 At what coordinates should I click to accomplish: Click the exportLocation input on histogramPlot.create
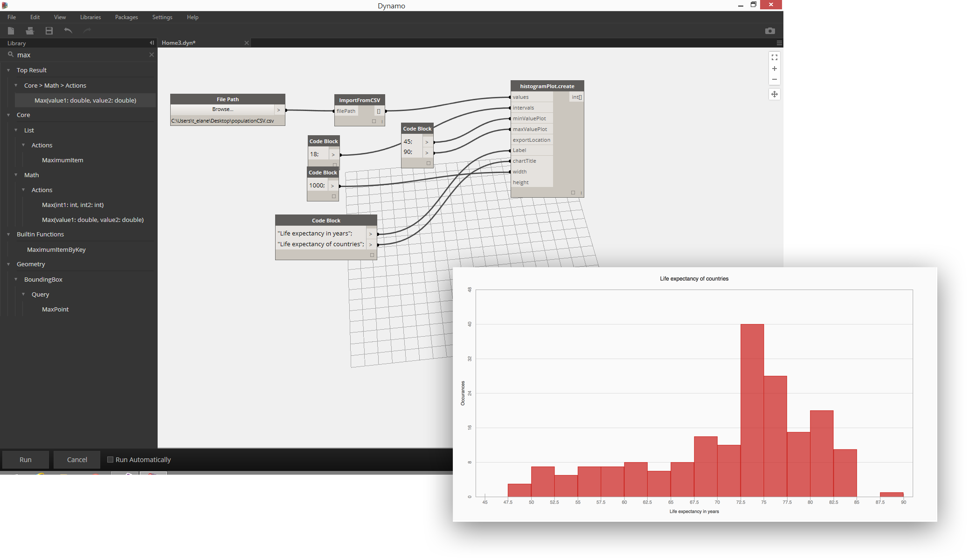coord(532,140)
